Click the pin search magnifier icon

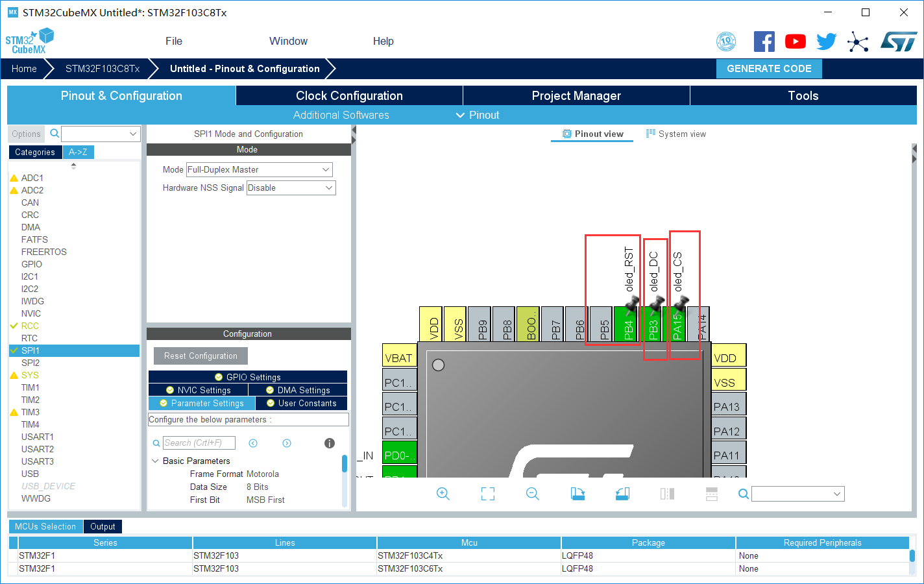tap(744, 494)
